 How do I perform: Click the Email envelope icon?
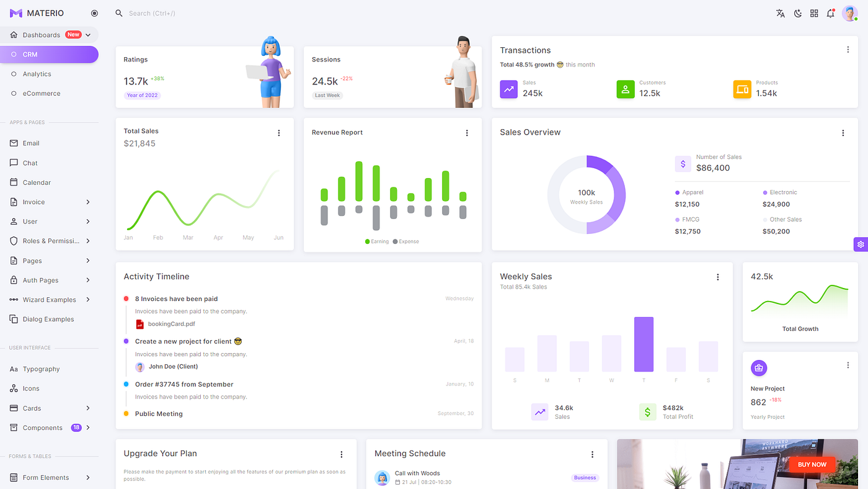tap(14, 143)
